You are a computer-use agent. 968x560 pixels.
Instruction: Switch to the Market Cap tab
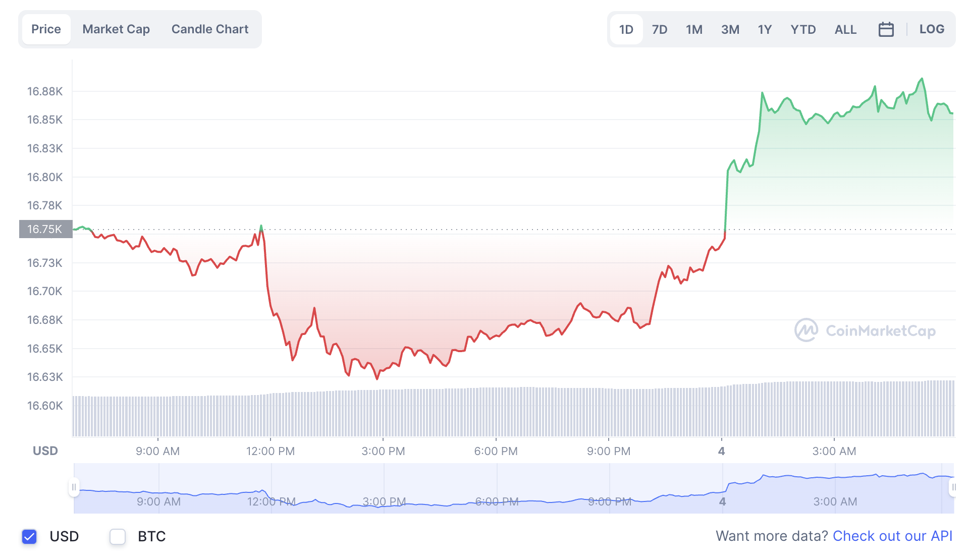pos(116,29)
